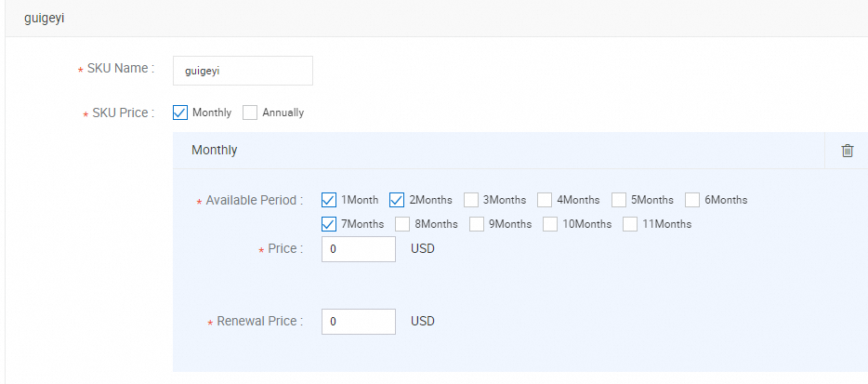Enable the 11Months period option
The height and width of the screenshot is (384, 868).
click(x=630, y=224)
